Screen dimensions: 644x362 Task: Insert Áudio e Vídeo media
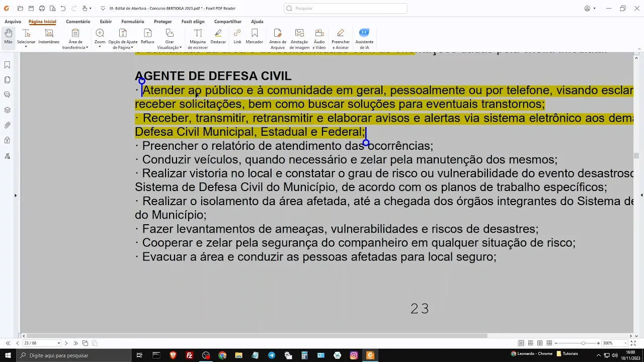tap(319, 39)
